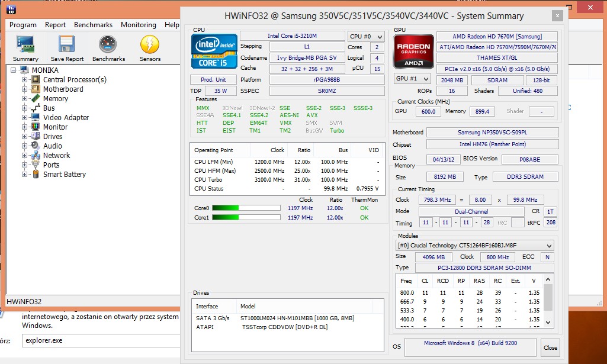
Task: Open the Crucial Technology module dropdown
Action: click(474, 245)
